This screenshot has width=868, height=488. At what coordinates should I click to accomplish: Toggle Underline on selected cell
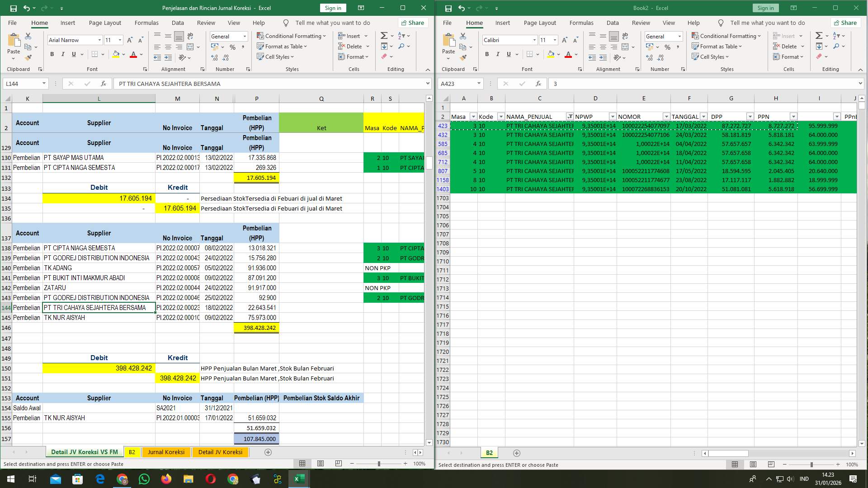73,54
